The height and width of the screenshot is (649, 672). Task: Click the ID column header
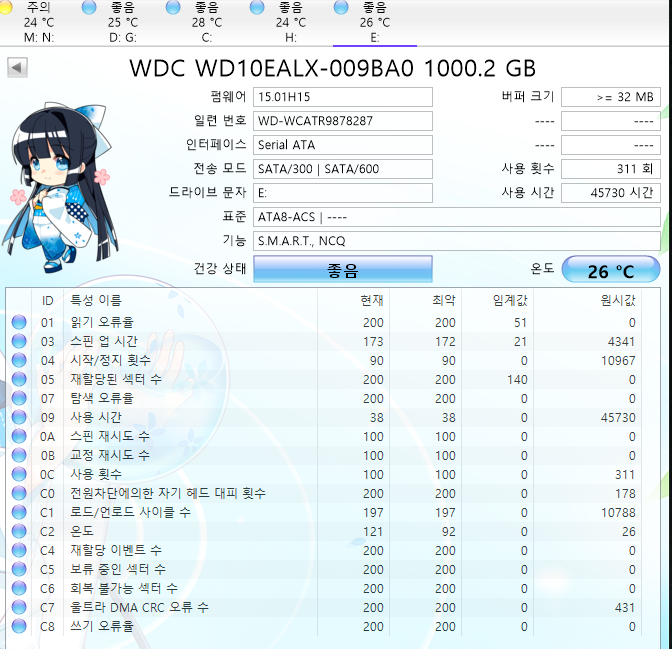(x=48, y=300)
